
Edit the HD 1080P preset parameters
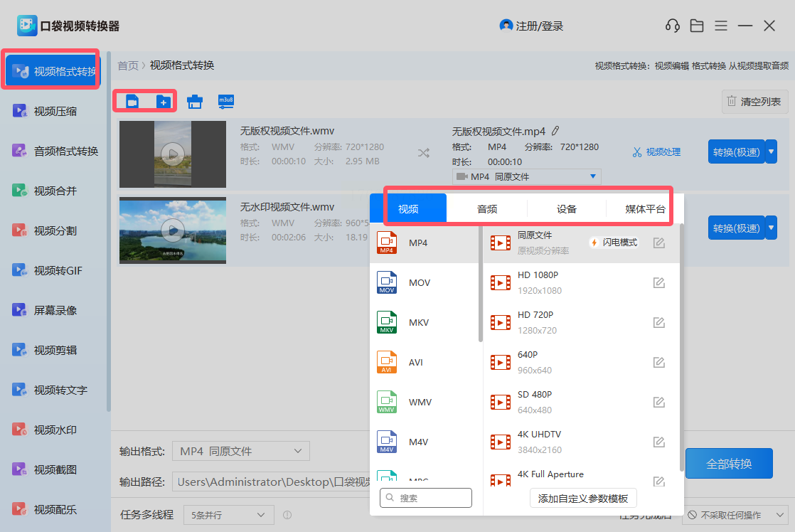[659, 283]
